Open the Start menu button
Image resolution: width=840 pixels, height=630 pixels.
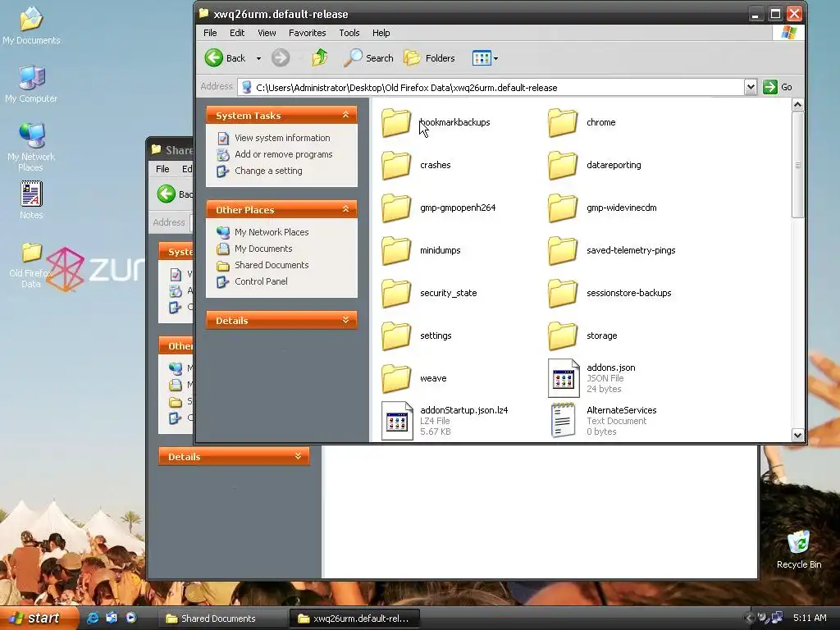tap(39, 618)
